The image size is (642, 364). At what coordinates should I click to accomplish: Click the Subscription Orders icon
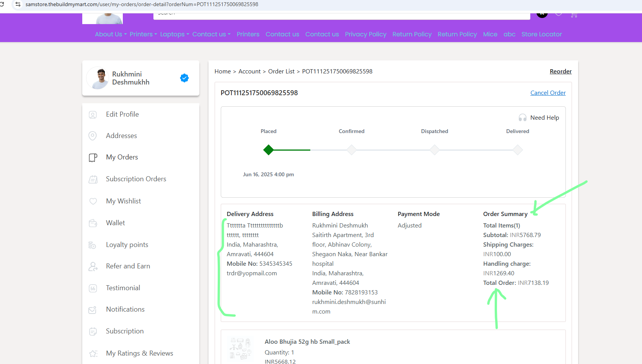pyautogui.click(x=93, y=179)
